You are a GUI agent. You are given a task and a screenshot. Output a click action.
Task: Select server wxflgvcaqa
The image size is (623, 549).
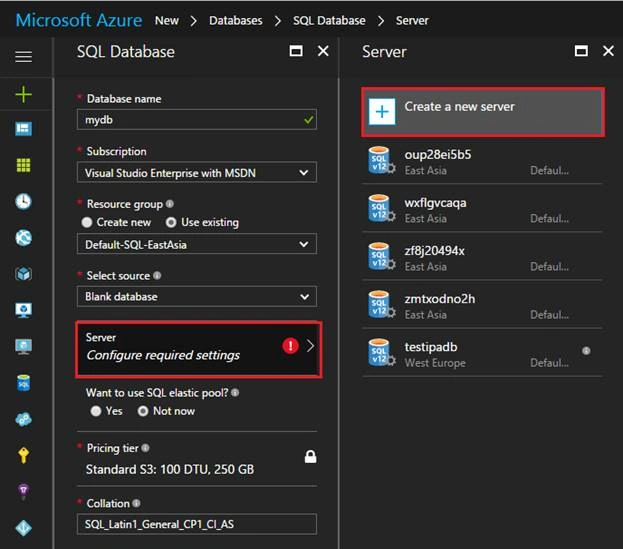483,209
